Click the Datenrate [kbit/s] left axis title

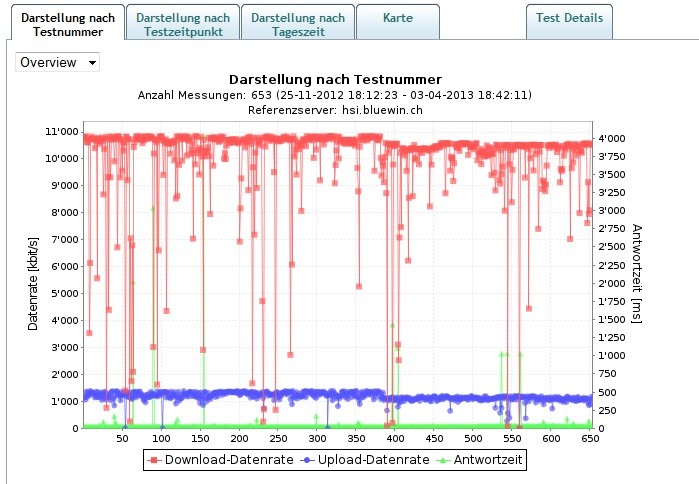click(33, 283)
